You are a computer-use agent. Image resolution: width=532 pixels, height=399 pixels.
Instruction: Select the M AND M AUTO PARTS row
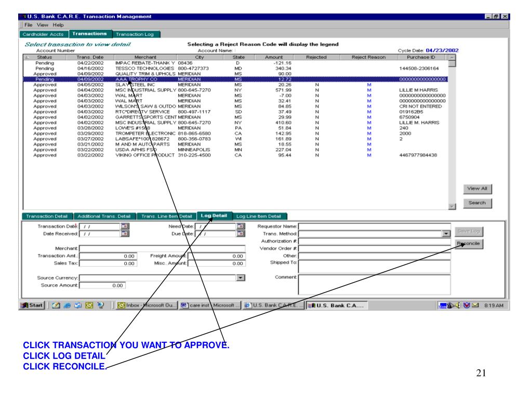click(235, 144)
